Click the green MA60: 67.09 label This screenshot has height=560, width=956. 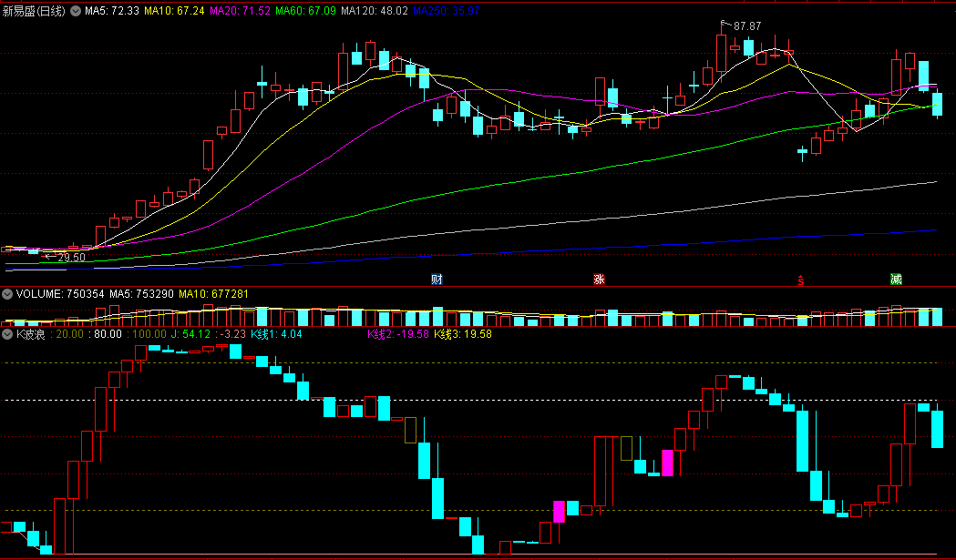point(306,11)
